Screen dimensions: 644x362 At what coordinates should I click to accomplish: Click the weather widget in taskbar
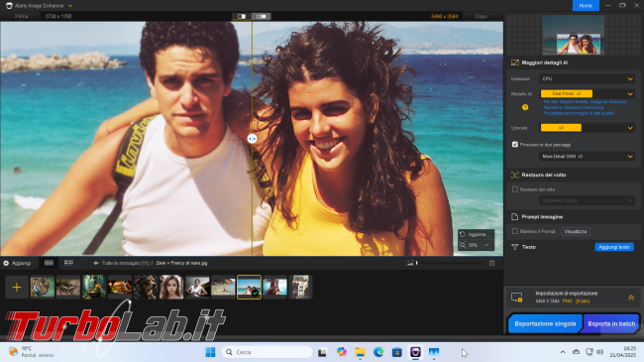(x=32, y=352)
